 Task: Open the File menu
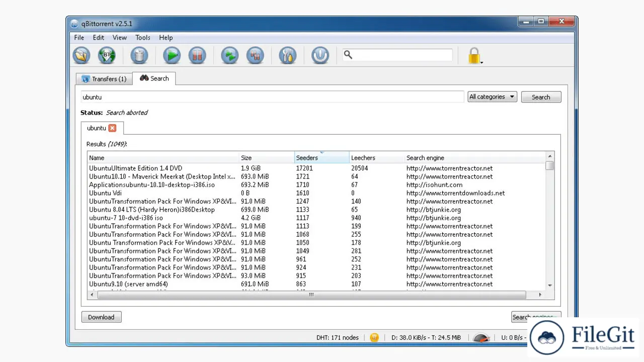[79, 37]
